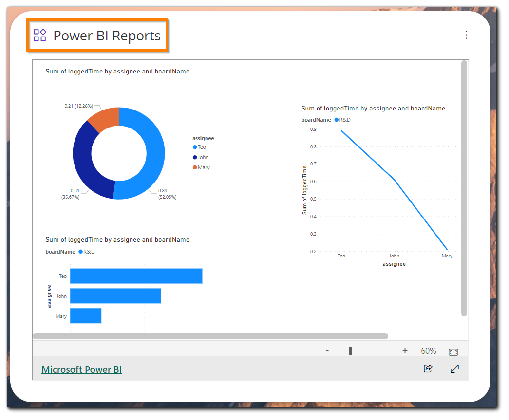The height and width of the screenshot is (420, 509).
Task: Click the Teo bar in bar chart
Action: tap(136, 276)
